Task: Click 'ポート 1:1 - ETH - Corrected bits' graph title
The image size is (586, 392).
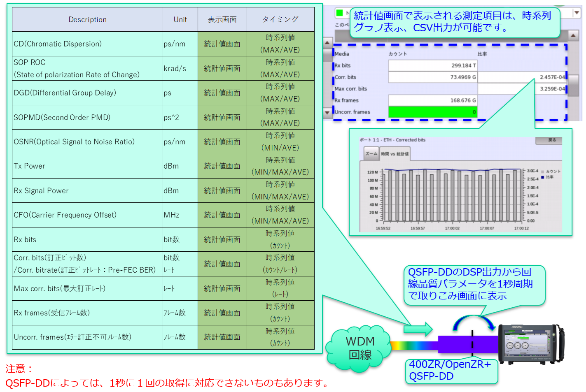Action: pos(392,140)
